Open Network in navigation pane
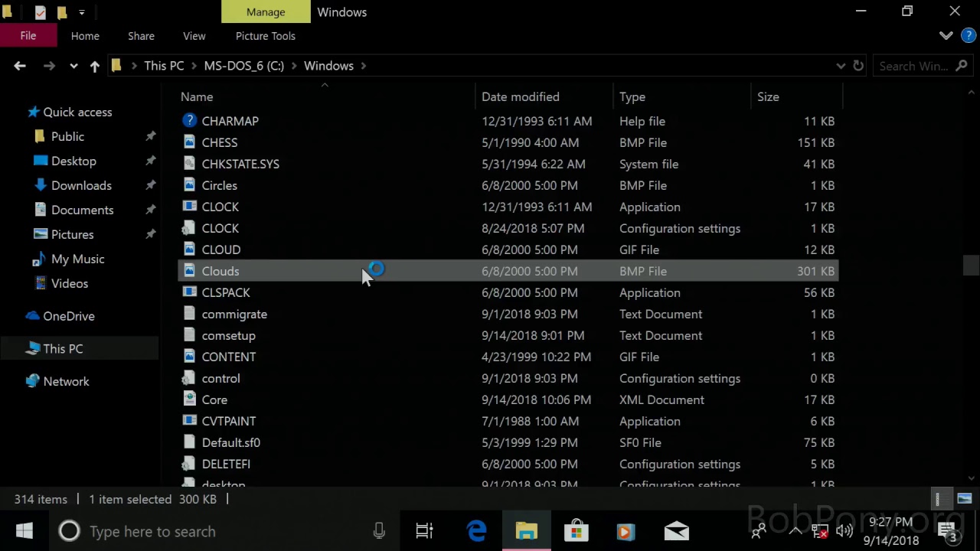 click(66, 381)
